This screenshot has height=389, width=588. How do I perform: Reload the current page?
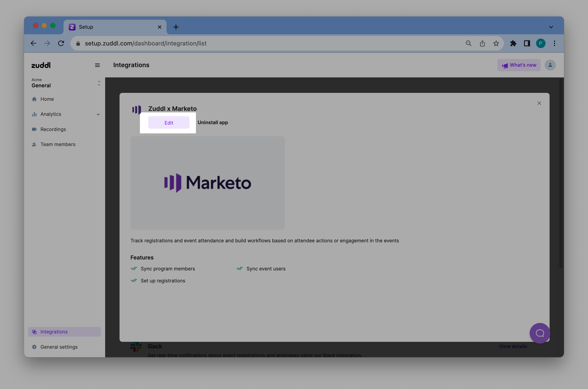coord(61,43)
